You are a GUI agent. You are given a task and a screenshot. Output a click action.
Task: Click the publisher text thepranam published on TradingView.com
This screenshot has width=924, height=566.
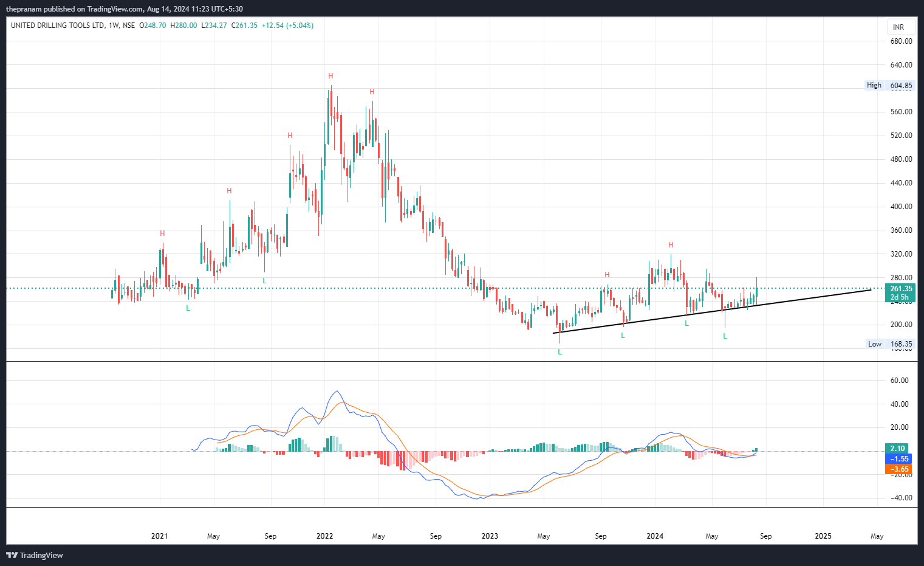pos(74,9)
